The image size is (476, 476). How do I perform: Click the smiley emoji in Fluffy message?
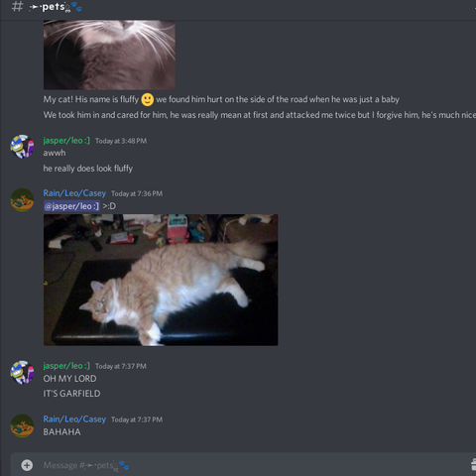(148, 99)
